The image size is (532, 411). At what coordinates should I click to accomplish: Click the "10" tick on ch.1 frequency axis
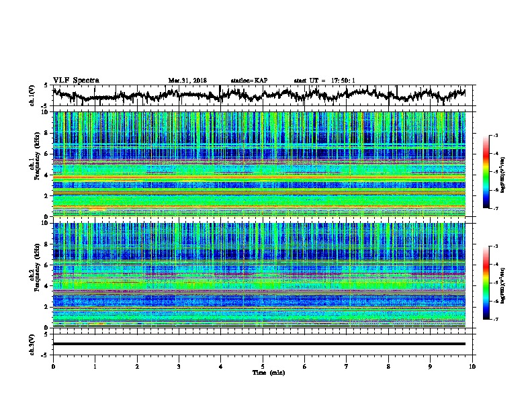[x=46, y=112]
